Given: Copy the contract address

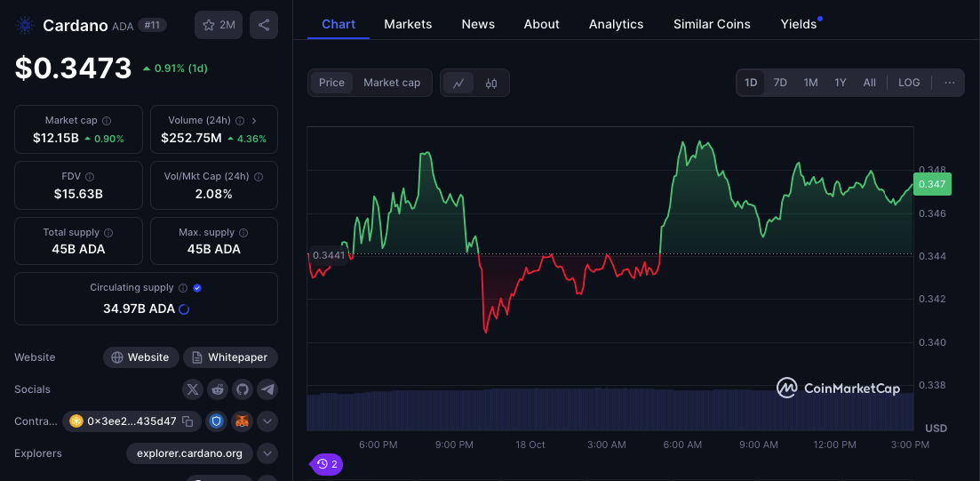Looking at the screenshot, I should [187, 421].
